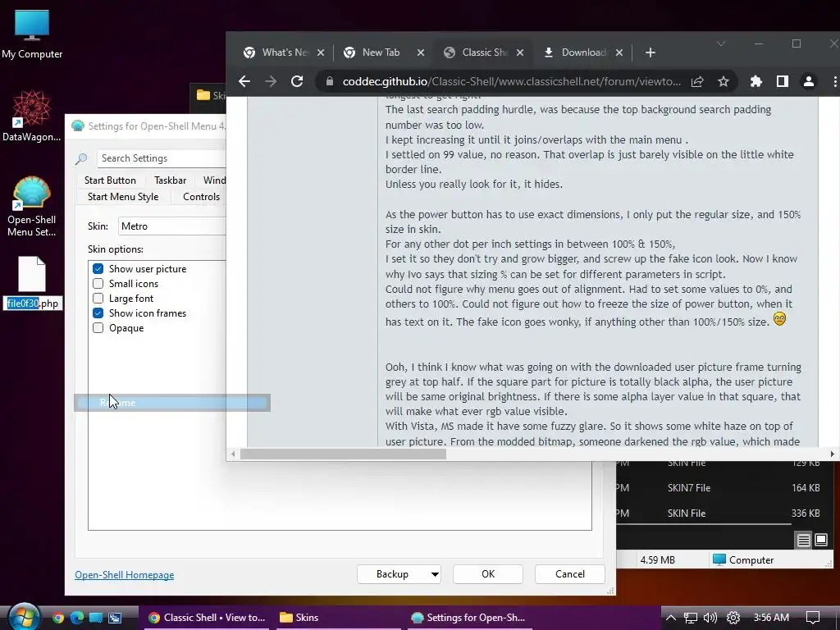Screen dimensions: 840x630
Task: Open My Computer desktop icon
Action: tap(32, 34)
